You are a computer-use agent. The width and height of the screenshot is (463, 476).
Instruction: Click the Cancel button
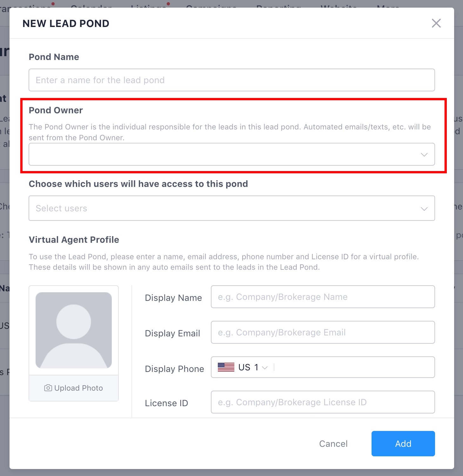pos(333,444)
